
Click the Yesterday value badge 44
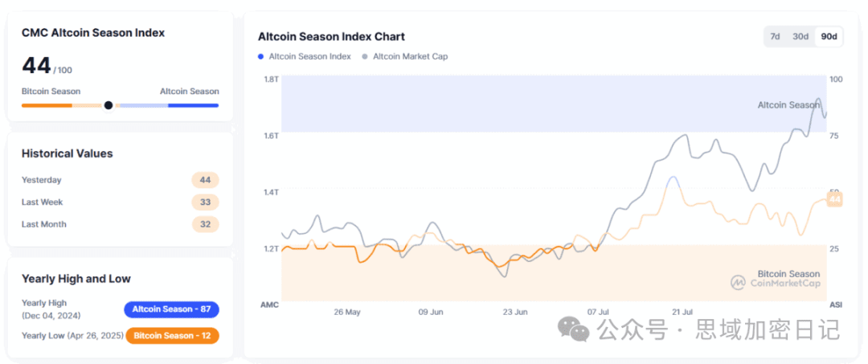click(x=206, y=180)
